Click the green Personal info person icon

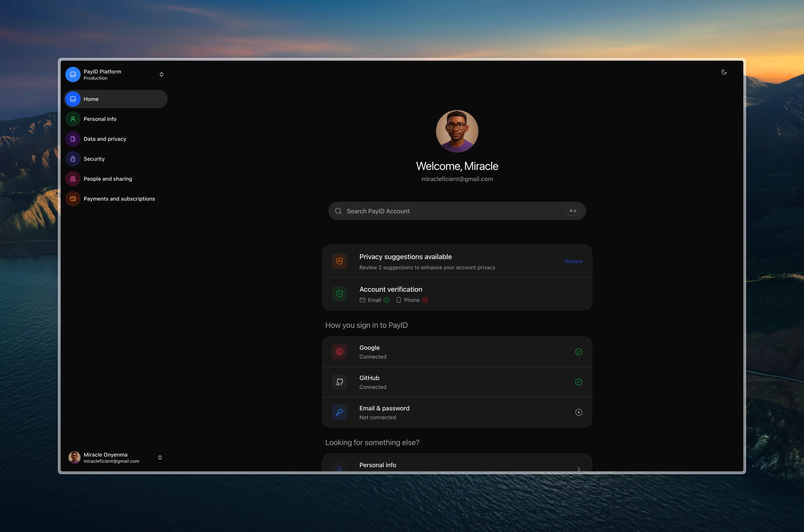coord(73,119)
